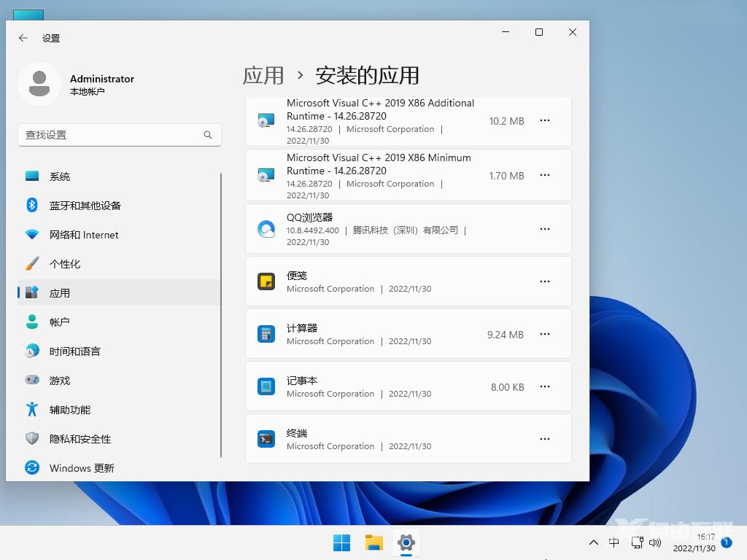Open 帐户 settings

click(60, 322)
